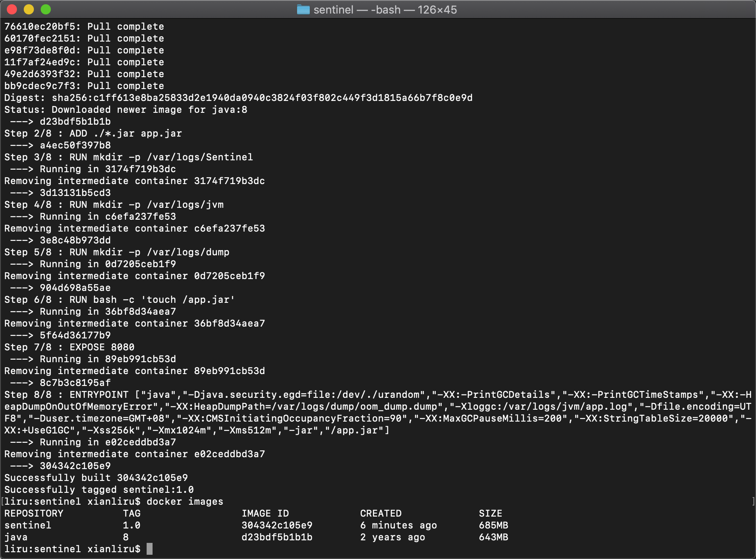Select the sha256 digest text
This screenshot has width=756, height=559.
pos(262,98)
